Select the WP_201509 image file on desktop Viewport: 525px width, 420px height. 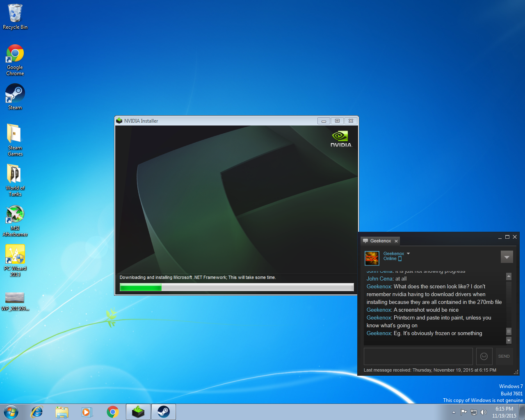tap(15, 301)
